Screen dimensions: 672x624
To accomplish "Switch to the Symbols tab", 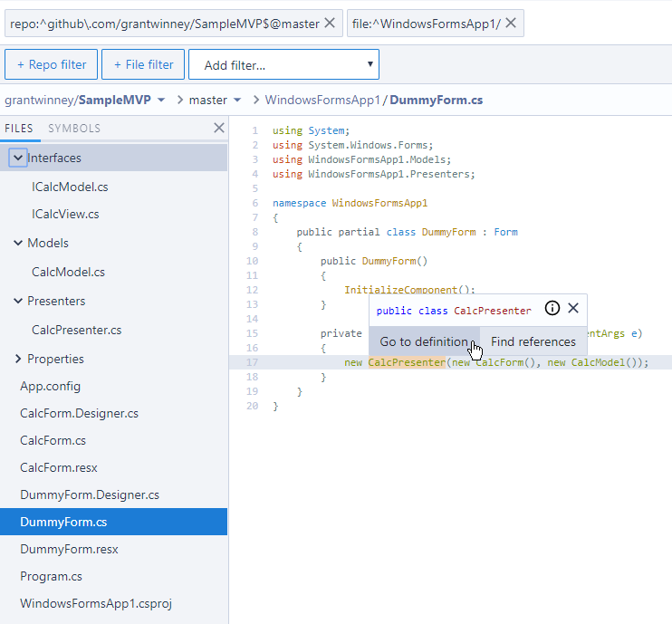I will (74, 129).
